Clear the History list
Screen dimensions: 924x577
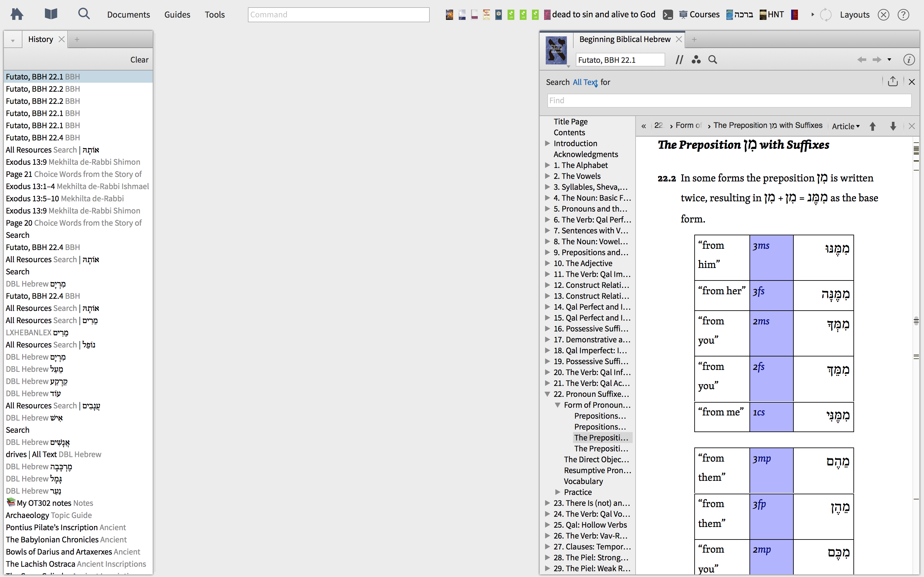(x=139, y=60)
